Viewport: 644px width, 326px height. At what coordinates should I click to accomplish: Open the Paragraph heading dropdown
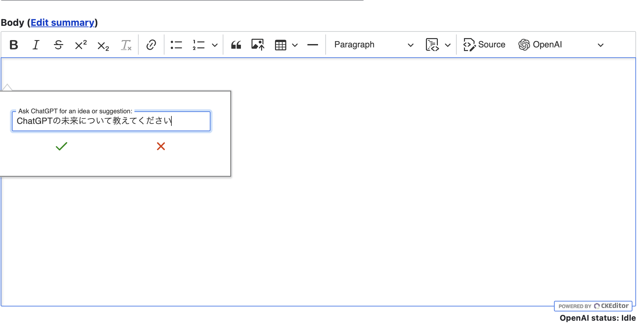(x=374, y=45)
